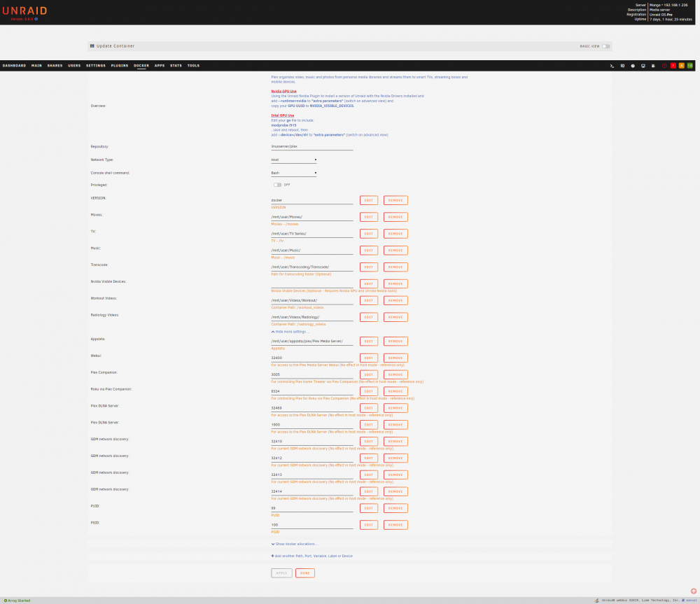Open the log file icon

point(653,66)
